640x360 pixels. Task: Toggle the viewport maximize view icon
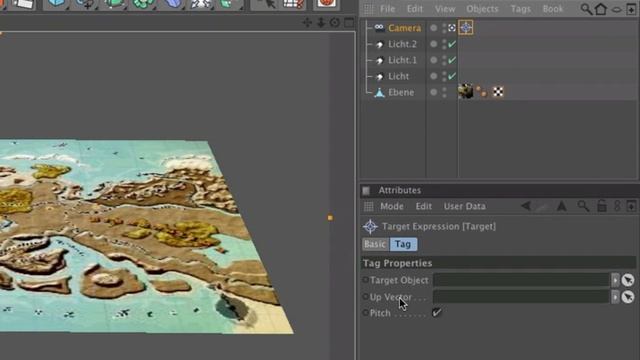pyautogui.click(x=349, y=23)
